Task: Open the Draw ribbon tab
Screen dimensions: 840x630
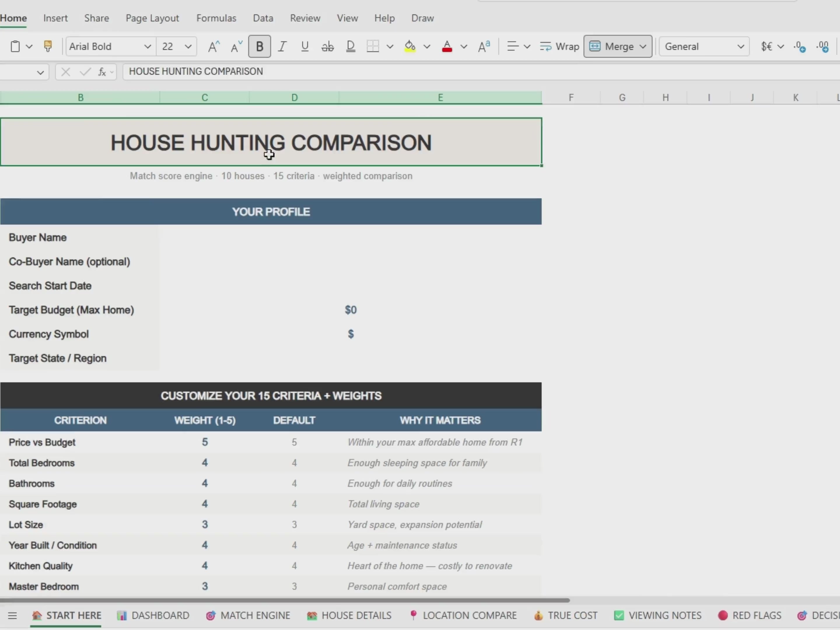Action: pos(423,18)
